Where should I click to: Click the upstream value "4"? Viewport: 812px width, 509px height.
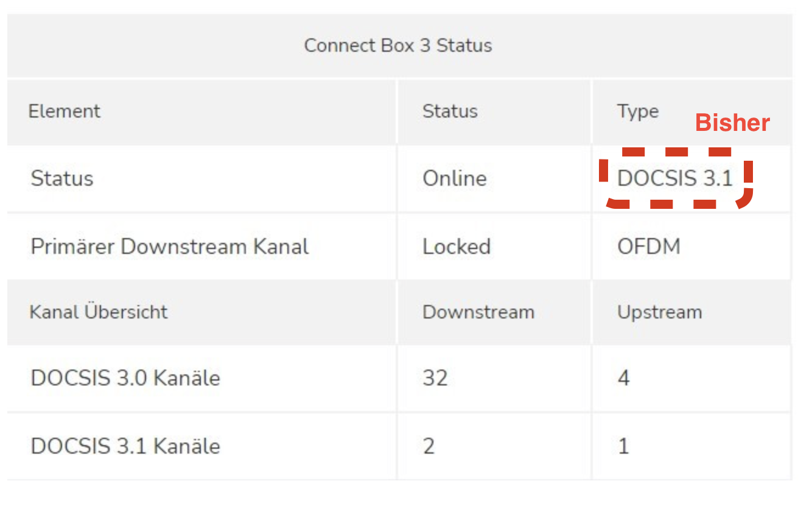point(623,378)
